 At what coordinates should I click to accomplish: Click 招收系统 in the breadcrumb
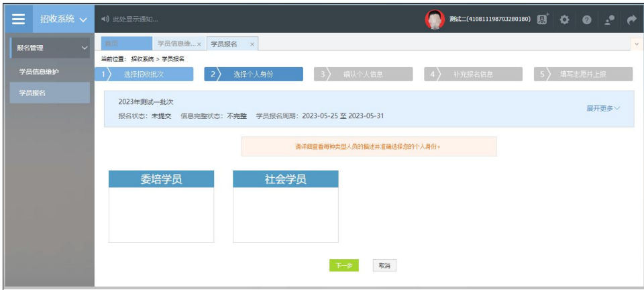point(142,59)
